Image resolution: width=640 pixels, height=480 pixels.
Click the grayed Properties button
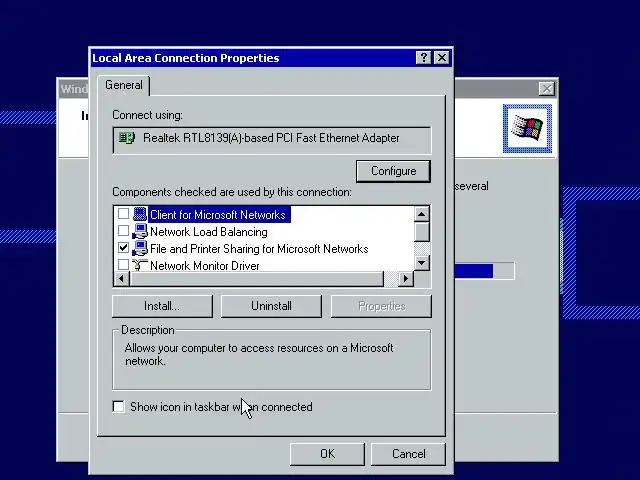click(381, 306)
